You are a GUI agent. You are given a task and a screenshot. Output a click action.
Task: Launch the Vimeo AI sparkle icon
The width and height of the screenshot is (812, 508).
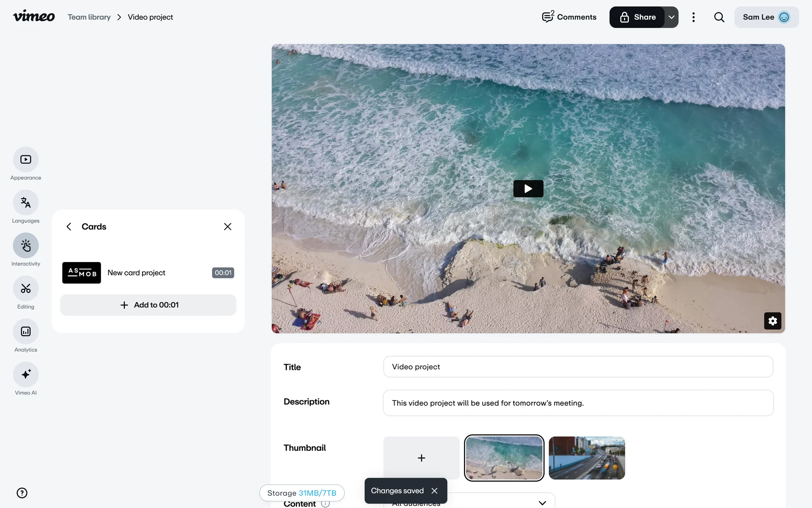tap(26, 375)
